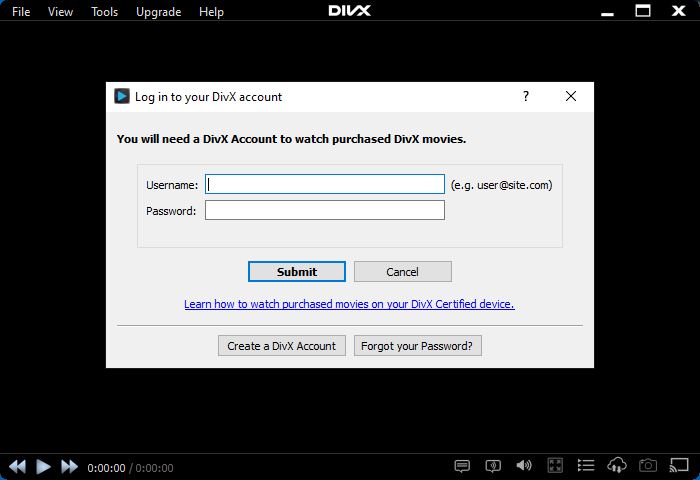Maximize the DivX player window
The width and height of the screenshot is (700, 480).
643,11
